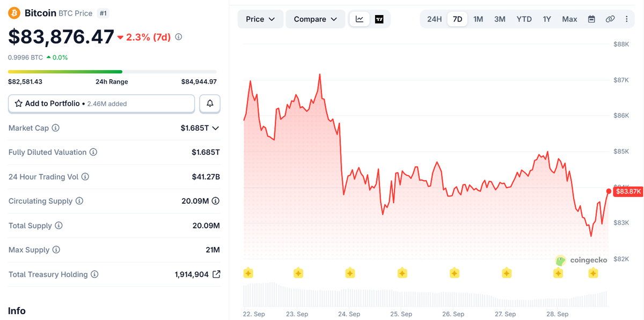Click the price alert bell icon
644x320 pixels.
coord(210,103)
